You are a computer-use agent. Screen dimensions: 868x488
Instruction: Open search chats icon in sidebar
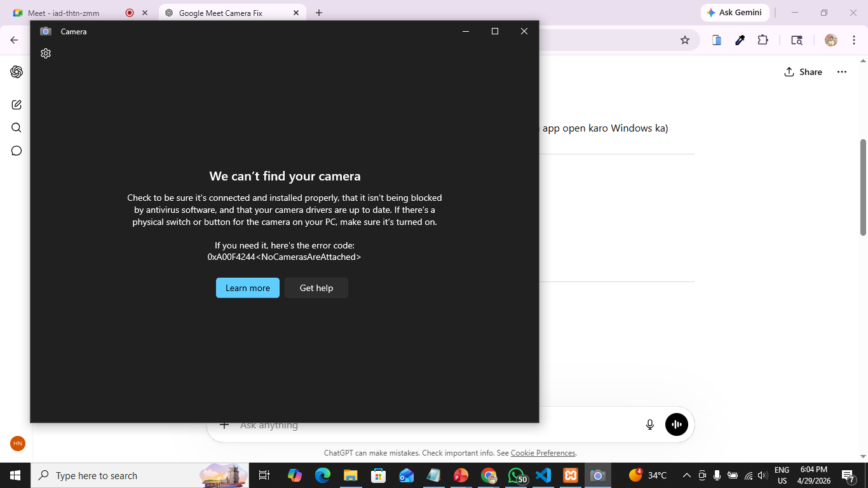tap(17, 128)
